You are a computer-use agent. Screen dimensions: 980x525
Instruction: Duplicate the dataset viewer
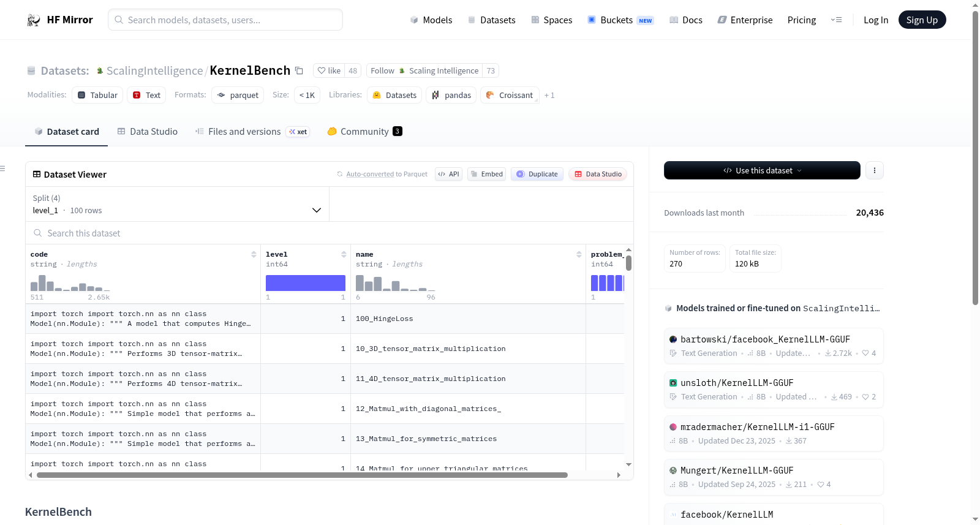[537, 174]
